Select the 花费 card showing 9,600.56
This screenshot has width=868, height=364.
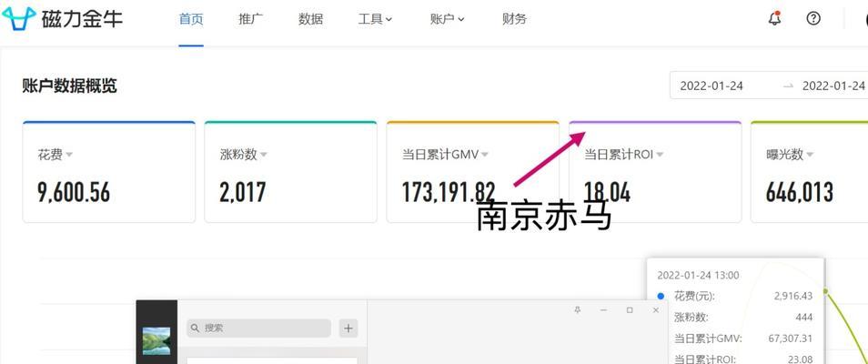click(109, 172)
